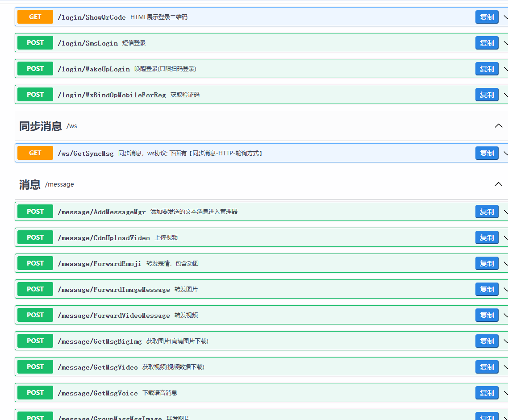
Task: Expand the arrow beside /message/GetMsgVideo
Action: (505, 367)
